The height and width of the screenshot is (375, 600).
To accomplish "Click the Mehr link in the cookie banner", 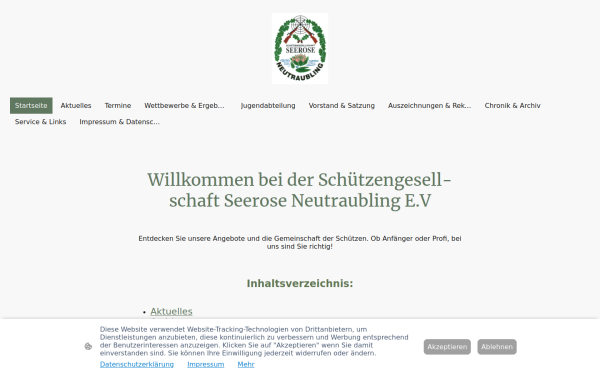I will [x=246, y=364].
